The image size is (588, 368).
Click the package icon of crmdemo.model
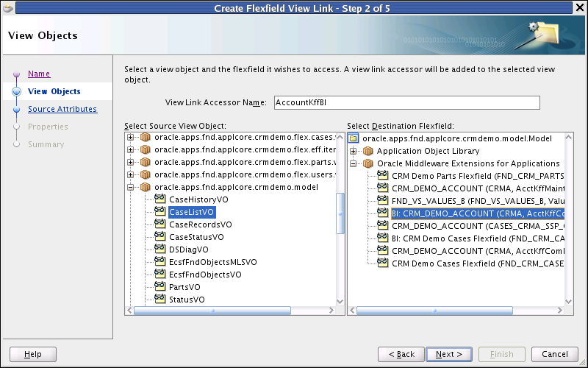click(145, 187)
